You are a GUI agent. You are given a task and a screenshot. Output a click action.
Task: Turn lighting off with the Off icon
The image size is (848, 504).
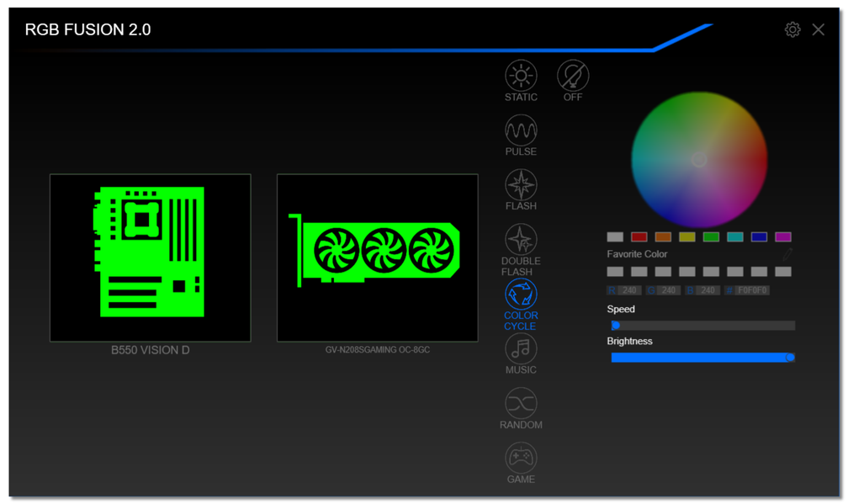(x=573, y=75)
